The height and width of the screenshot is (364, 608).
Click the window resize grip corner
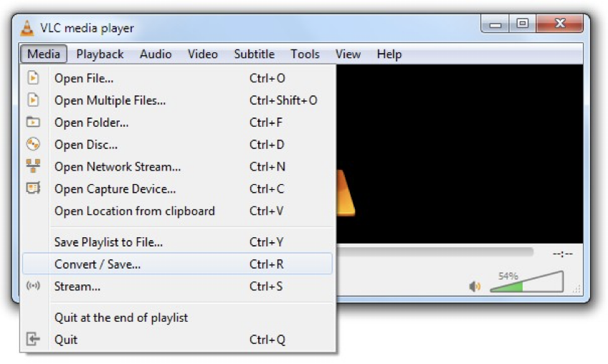pos(577,289)
